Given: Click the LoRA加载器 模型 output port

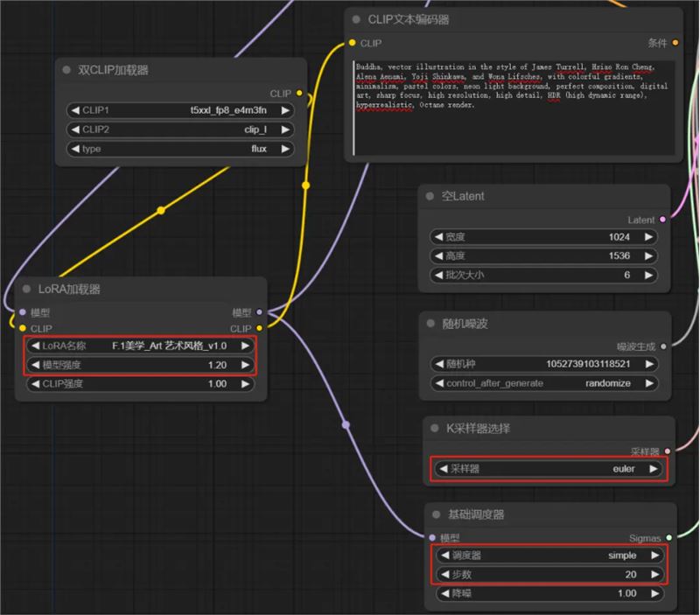Looking at the screenshot, I should tap(259, 312).
